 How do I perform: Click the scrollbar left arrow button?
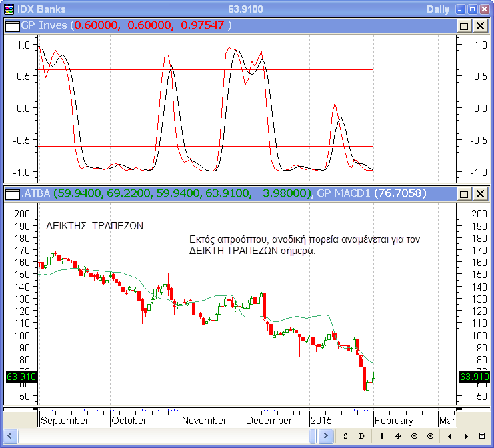pyautogui.click(x=11, y=436)
